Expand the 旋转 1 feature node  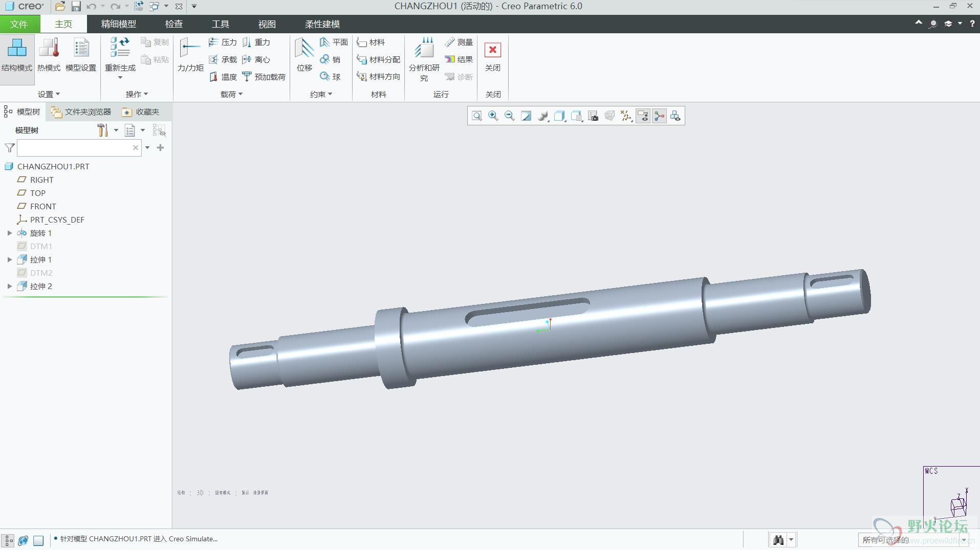coord(9,233)
